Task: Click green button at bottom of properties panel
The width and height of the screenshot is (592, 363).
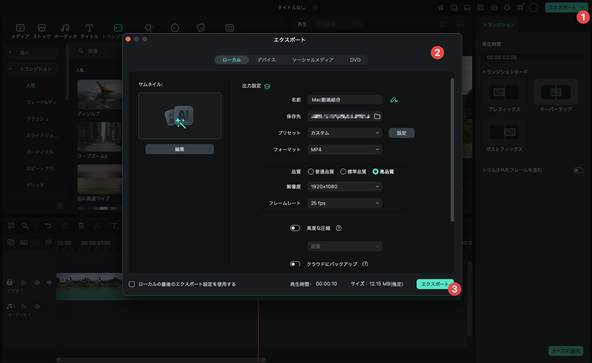Action: pyautogui.click(x=566, y=351)
